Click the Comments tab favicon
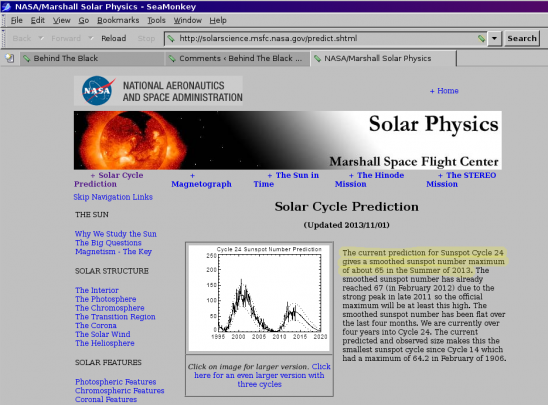The image size is (548, 405). click(x=172, y=58)
